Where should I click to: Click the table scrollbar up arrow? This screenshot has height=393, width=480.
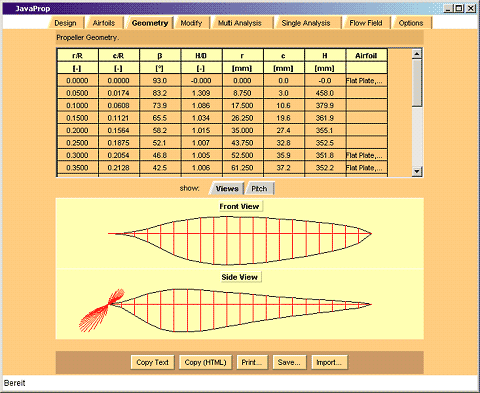[417, 54]
